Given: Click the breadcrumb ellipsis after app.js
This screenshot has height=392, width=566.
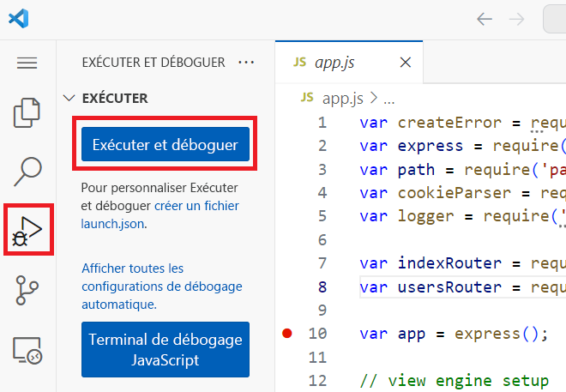Looking at the screenshot, I should (389, 101).
